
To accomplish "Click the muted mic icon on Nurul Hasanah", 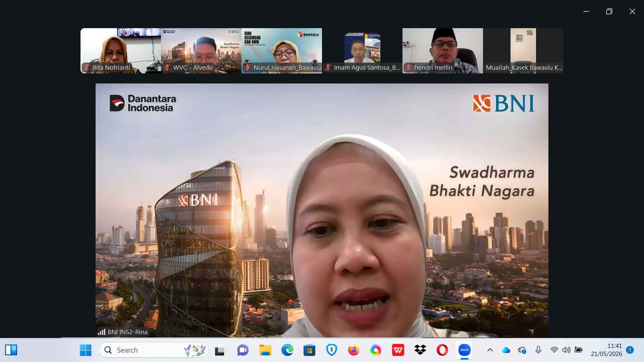I will click(248, 67).
